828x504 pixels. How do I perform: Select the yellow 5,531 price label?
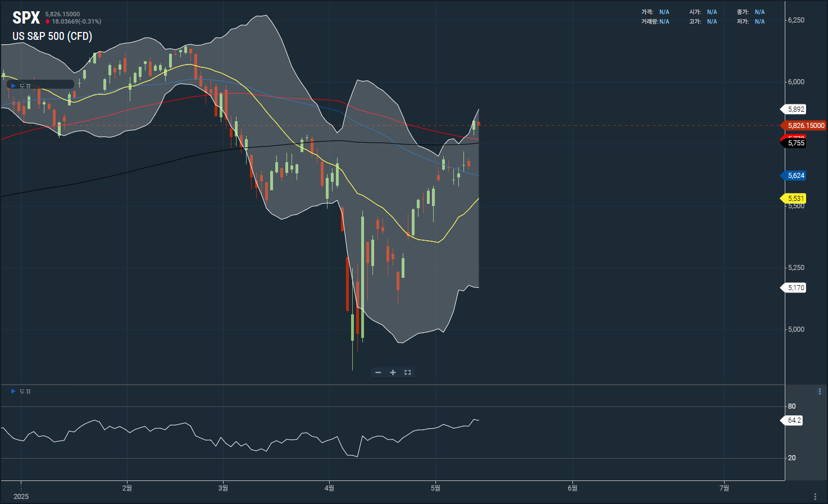coord(795,199)
